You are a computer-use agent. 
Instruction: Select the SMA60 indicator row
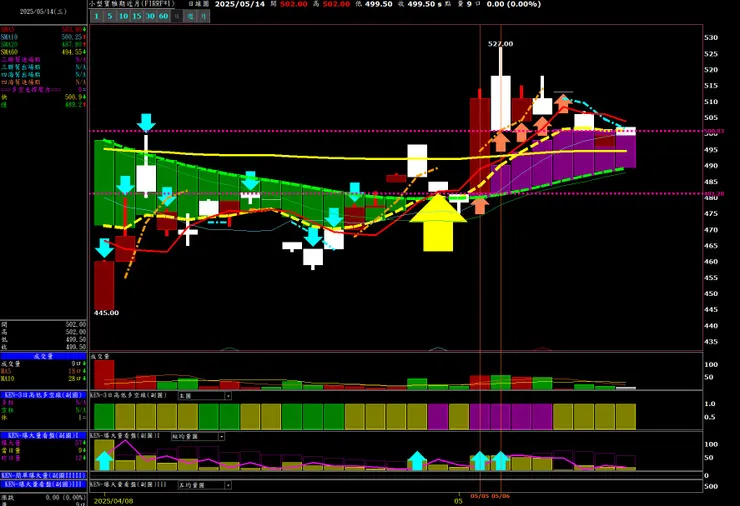coord(43,52)
